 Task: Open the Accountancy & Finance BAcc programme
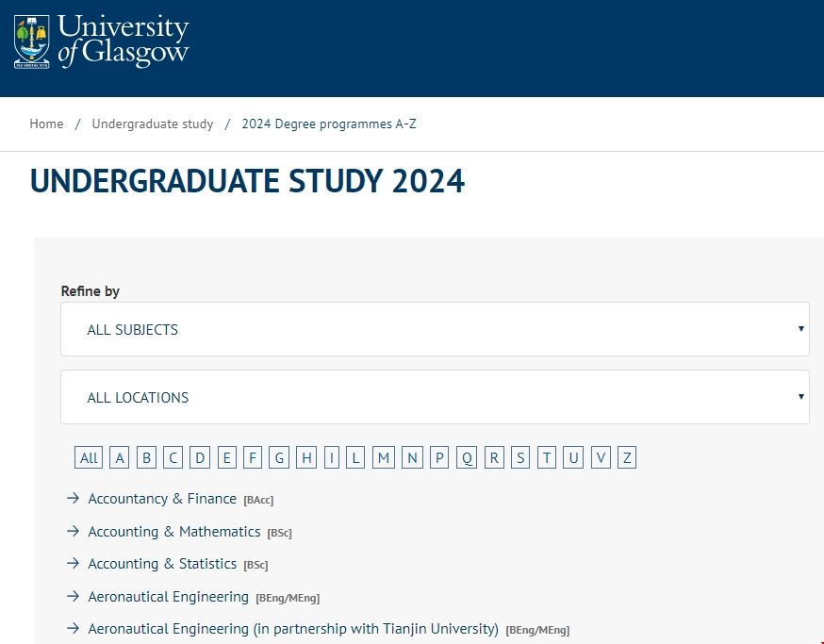pos(161,499)
